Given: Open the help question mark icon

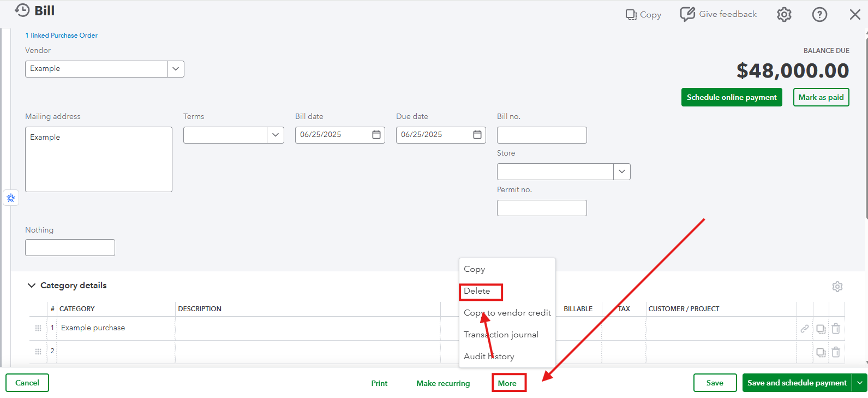Looking at the screenshot, I should point(819,15).
